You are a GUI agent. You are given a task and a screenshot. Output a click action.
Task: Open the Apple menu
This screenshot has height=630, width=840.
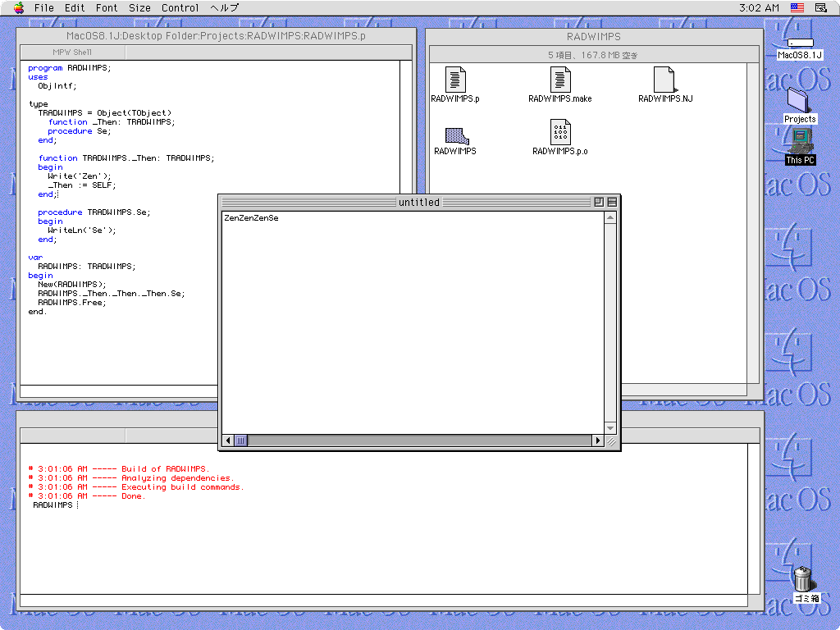coord(19,7)
